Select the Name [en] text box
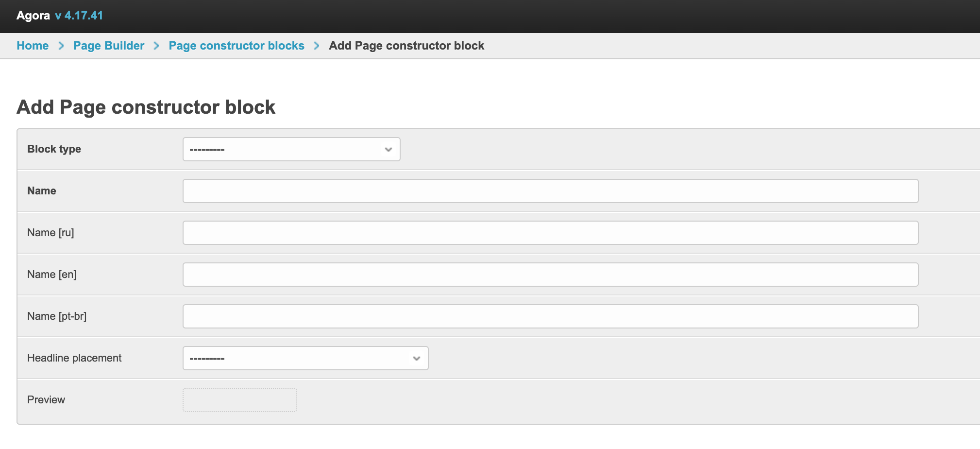Image resolution: width=980 pixels, height=449 pixels. (550, 275)
